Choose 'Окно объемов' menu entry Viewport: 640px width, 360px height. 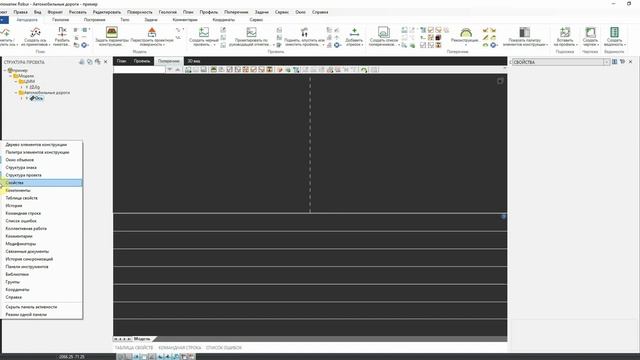[42, 160]
